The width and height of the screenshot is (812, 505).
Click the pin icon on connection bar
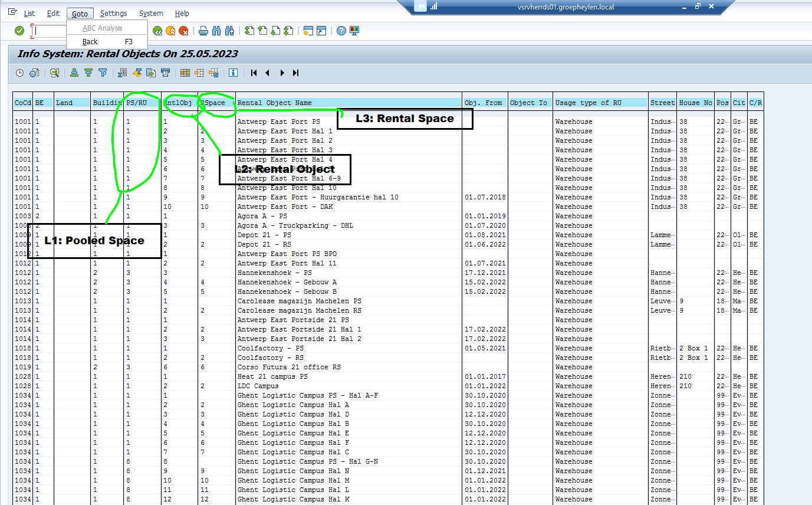click(x=420, y=6)
